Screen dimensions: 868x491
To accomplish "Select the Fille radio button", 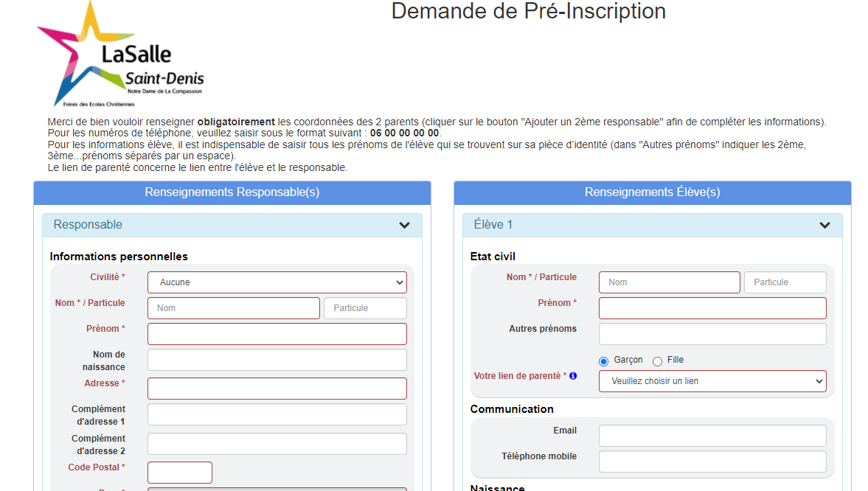I will 657,361.
